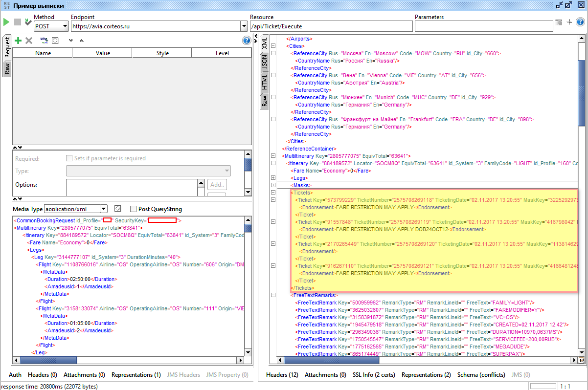Image resolution: width=588 pixels, height=390 pixels.
Task: Submit the request with the green play button
Action: (6, 22)
